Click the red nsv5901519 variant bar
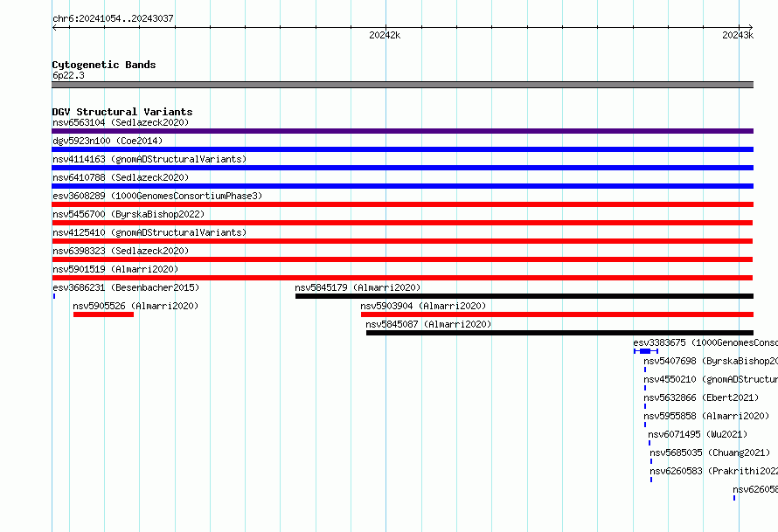 (x=402, y=278)
